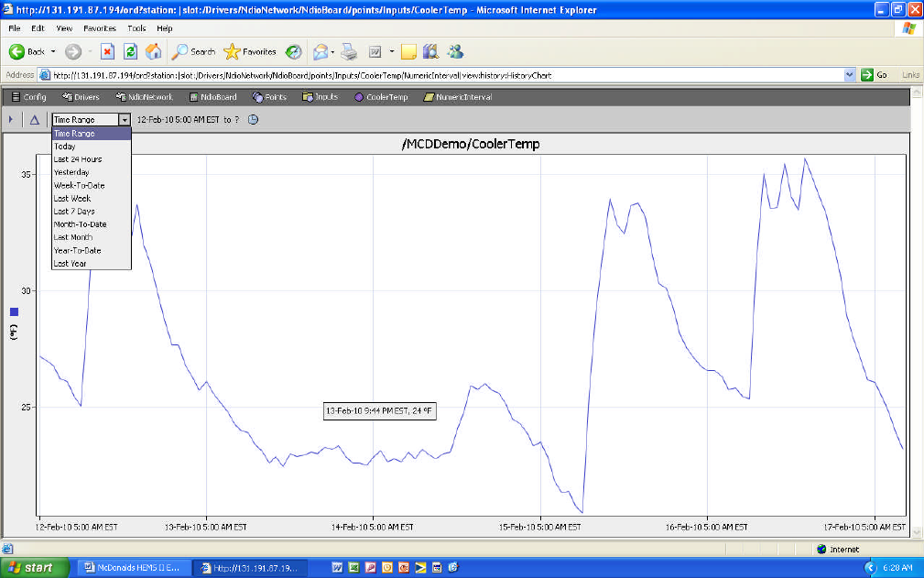Viewport: 924px width, 578px height.
Task: Expand the address bar URL dropdown
Action: point(850,75)
